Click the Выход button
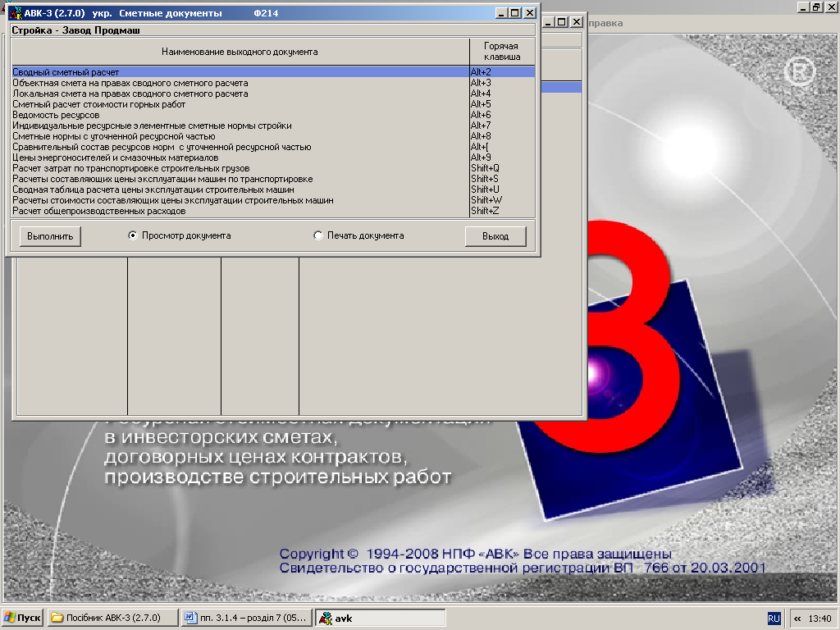This screenshot has height=630, width=840. point(495,236)
